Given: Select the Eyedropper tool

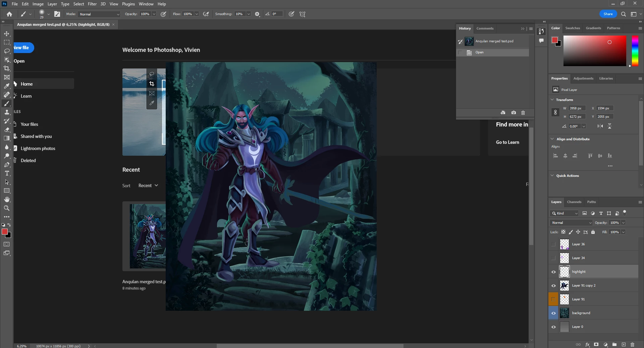Looking at the screenshot, I should coord(7,86).
